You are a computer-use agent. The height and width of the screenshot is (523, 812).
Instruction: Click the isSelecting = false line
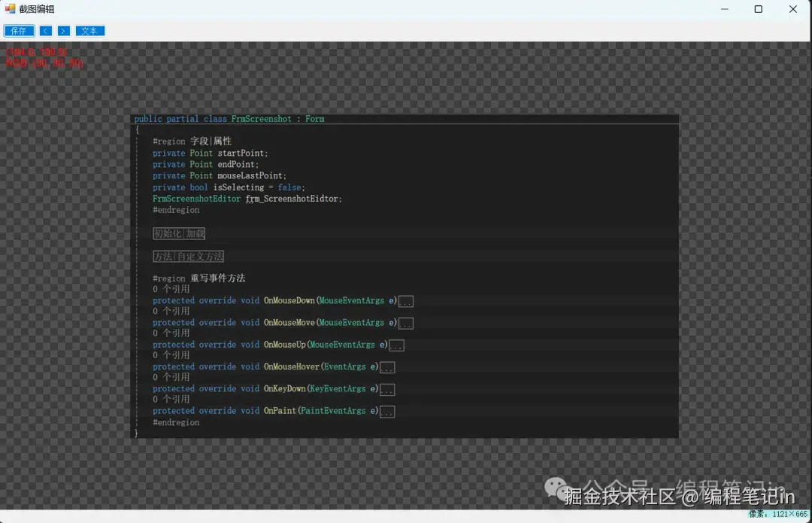[229, 187]
